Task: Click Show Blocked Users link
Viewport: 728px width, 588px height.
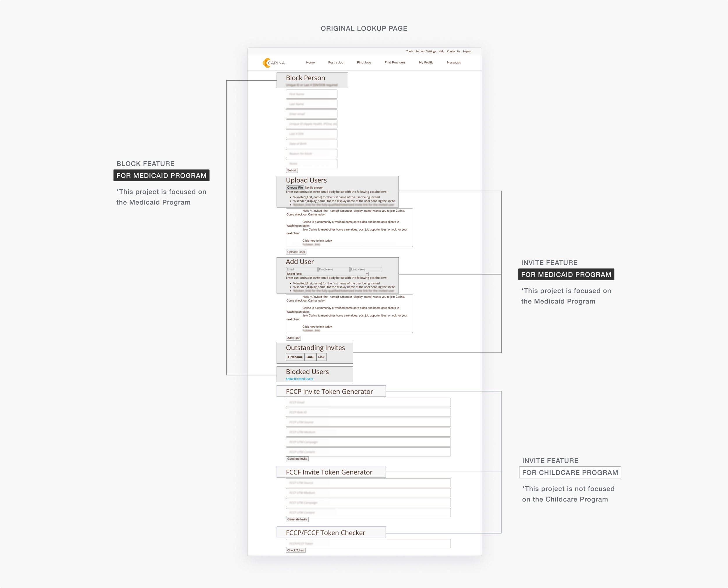Action: click(x=299, y=379)
